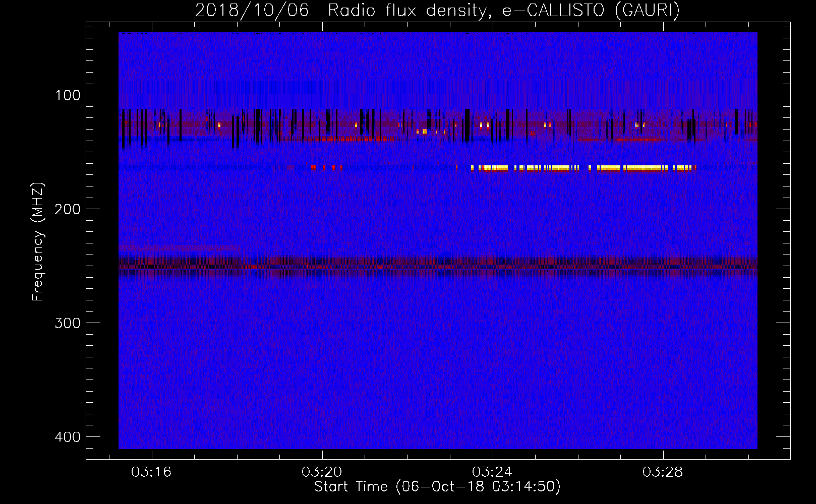Click the x-axis label "Start Time (06-Oct-18 03:14:50)"

pos(437,487)
